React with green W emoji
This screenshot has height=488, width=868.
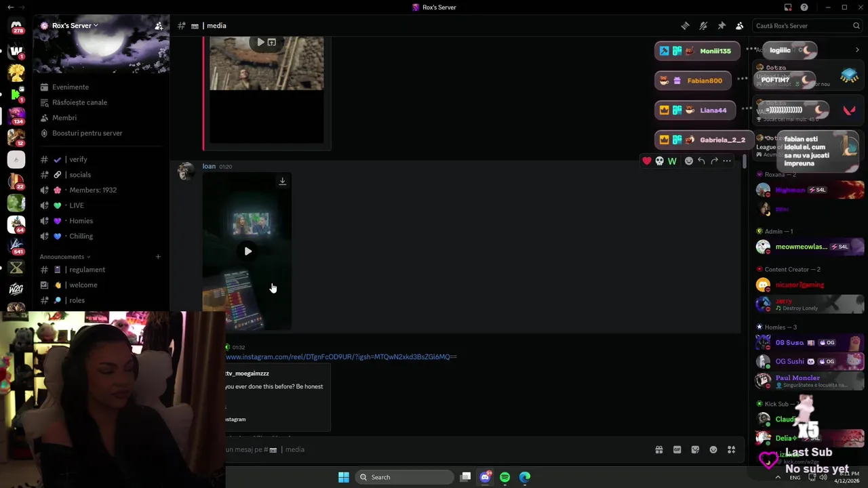pos(672,161)
